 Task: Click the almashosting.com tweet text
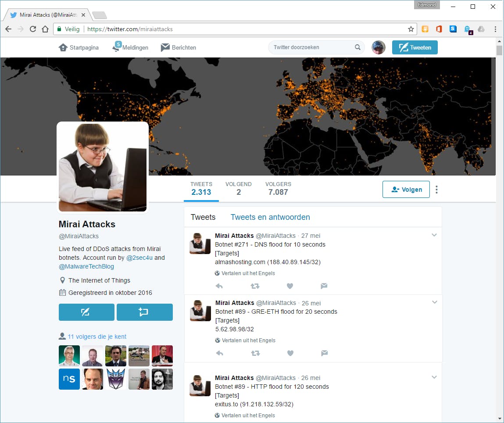[268, 262]
